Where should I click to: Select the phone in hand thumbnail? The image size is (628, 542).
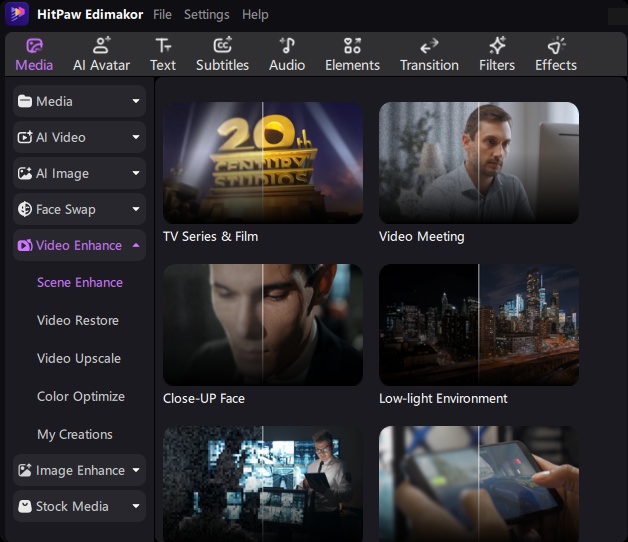[479, 484]
